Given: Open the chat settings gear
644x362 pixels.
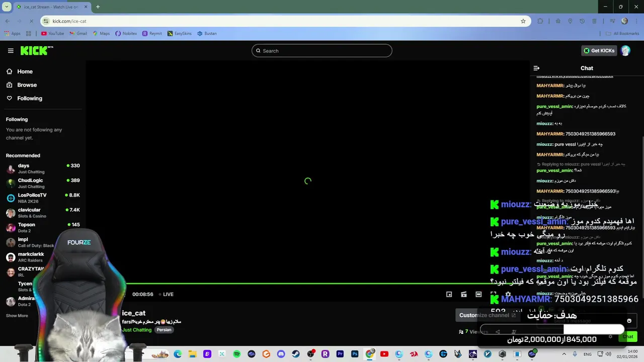Looking at the screenshot, I should (x=610, y=336).
